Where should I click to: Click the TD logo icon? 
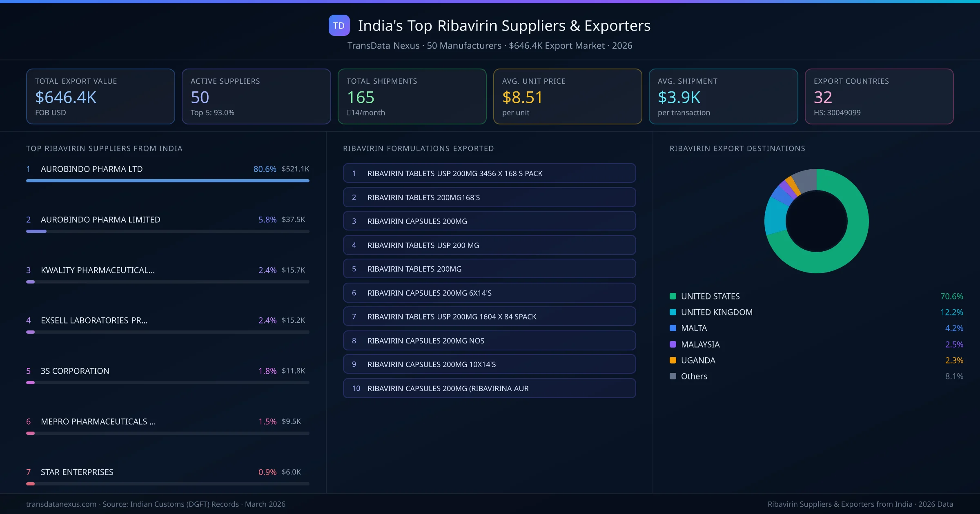click(339, 25)
